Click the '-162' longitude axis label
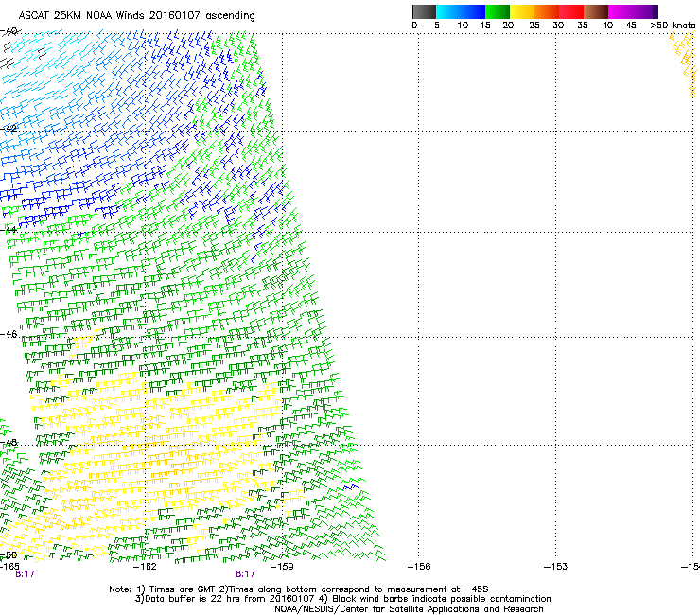 coord(145,567)
